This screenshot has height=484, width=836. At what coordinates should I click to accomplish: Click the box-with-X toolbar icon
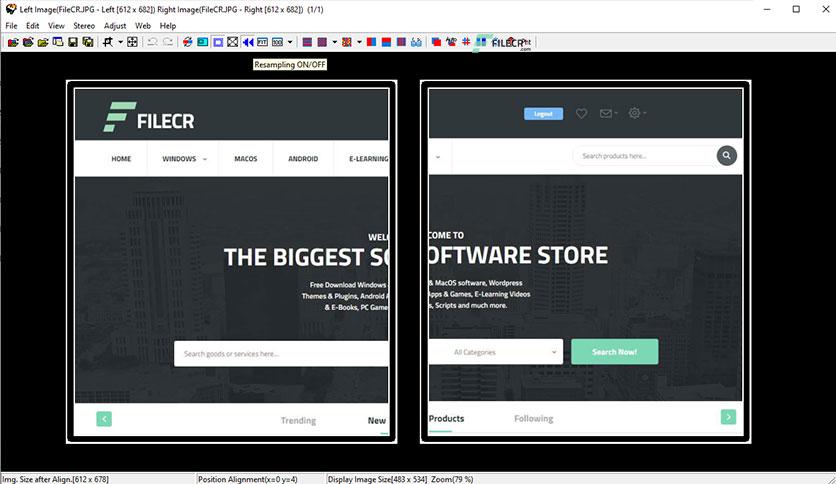(232, 42)
